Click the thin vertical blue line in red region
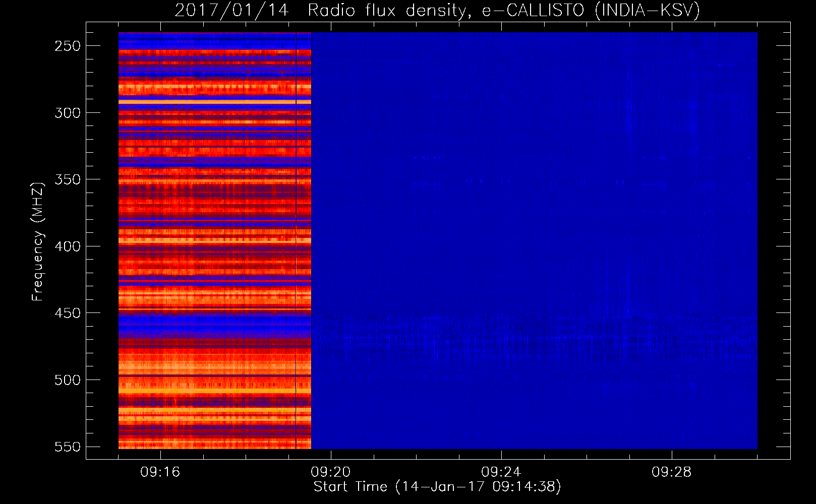Viewport: 816px width, 504px height. [296, 240]
